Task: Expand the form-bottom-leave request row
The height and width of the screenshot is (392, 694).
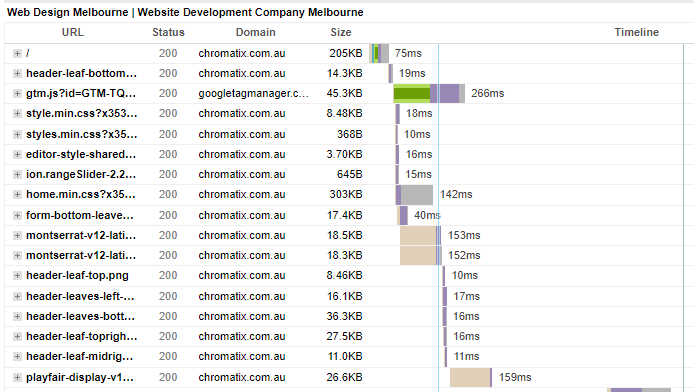Action: click(x=17, y=215)
